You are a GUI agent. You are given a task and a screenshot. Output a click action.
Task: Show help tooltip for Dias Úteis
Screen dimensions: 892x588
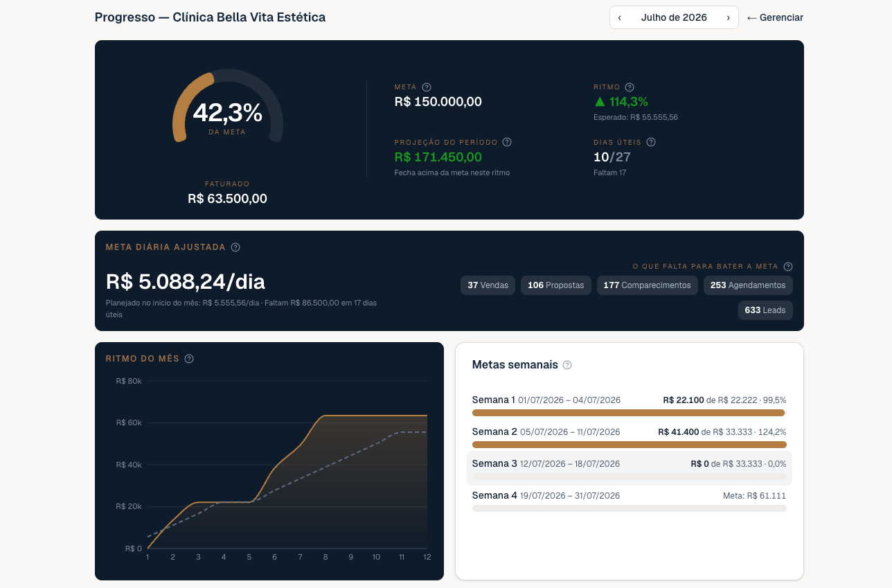(x=651, y=142)
